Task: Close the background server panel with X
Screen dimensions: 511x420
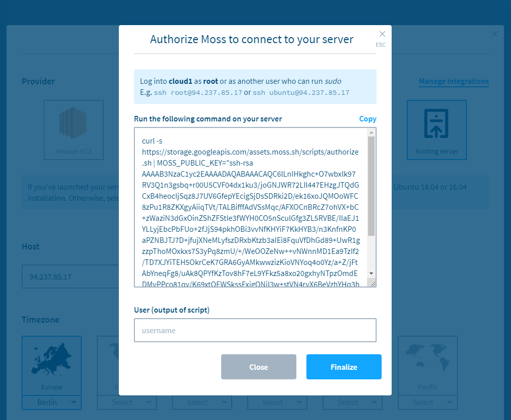Action: point(494,34)
